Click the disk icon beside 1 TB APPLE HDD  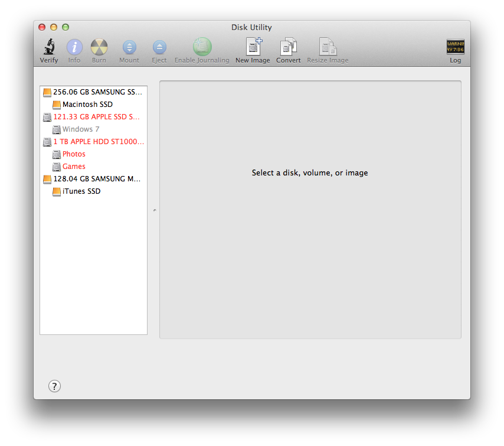(x=47, y=142)
